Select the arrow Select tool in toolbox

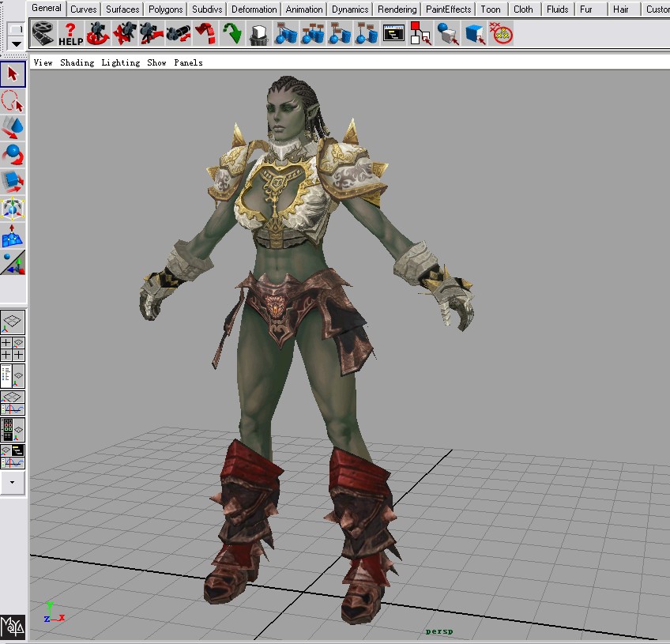click(x=13, y=74)
